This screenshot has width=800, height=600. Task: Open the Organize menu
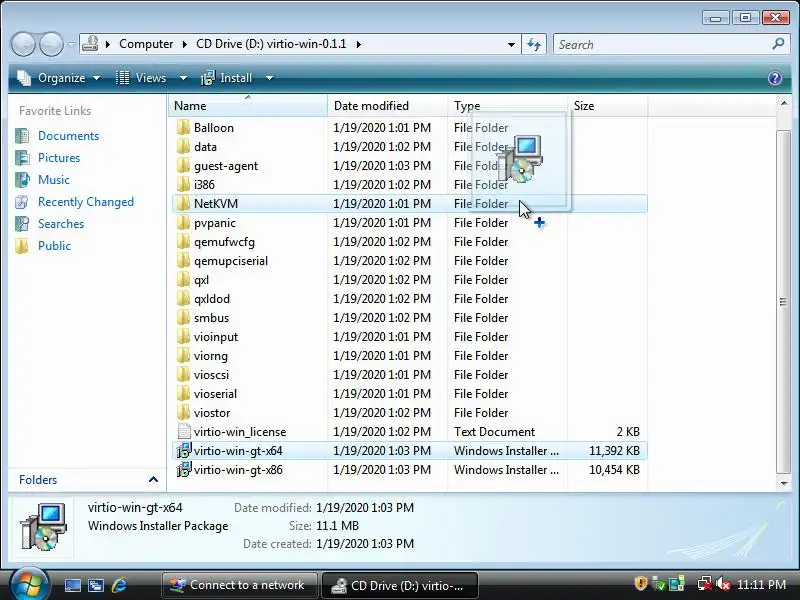point(58,78)
